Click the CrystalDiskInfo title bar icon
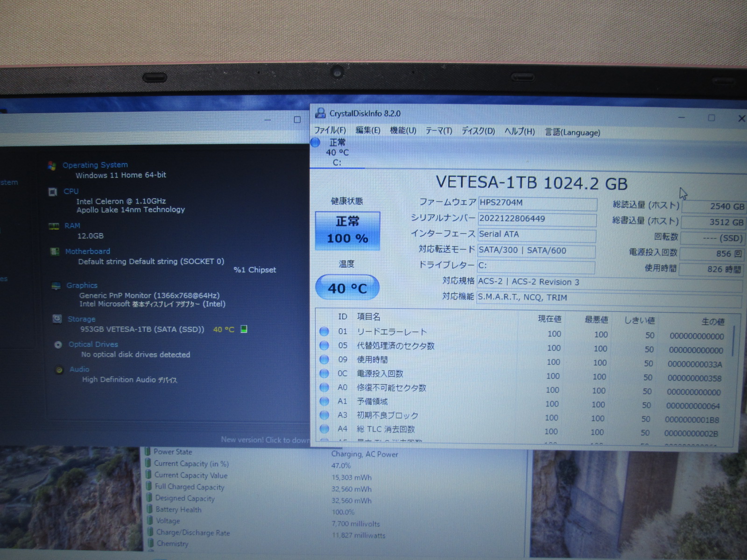The image size is (747, 560). (x=320, y=113)
